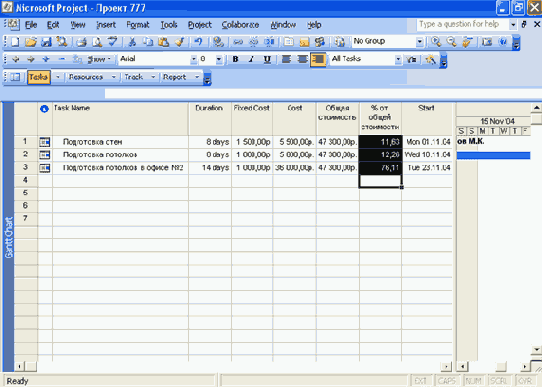
Task: Toggle bold formatting
Action: (x=236, y=59)
